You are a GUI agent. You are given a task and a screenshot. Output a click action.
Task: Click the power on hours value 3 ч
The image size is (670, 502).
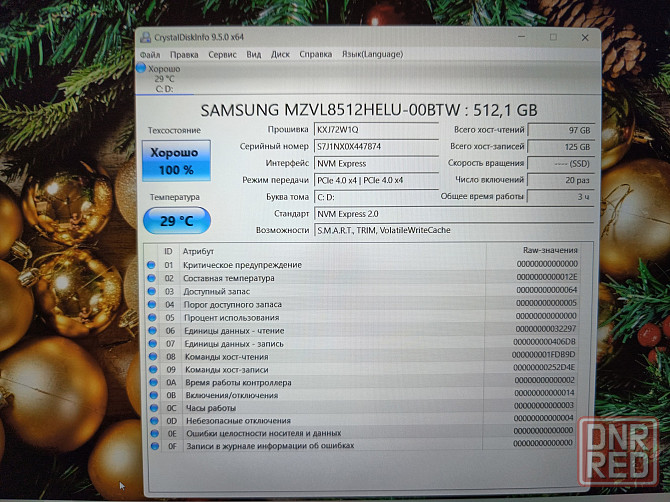[x=561, y=197]
